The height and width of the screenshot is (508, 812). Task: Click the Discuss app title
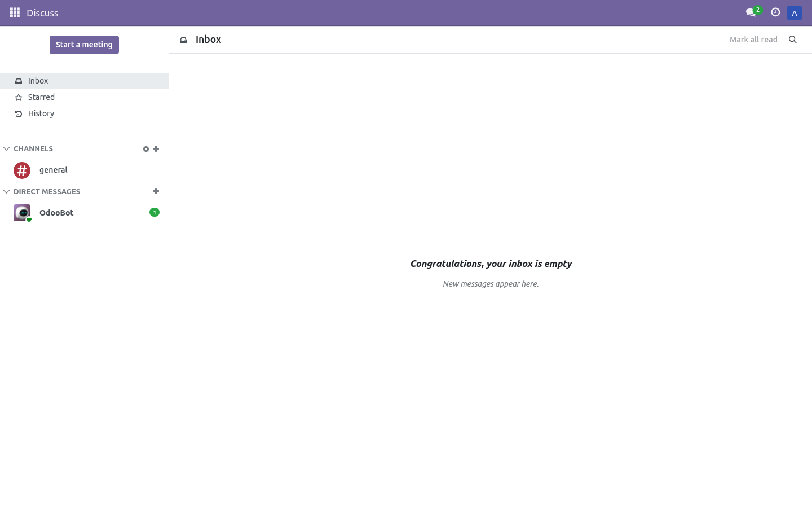(x=42, y=13)
